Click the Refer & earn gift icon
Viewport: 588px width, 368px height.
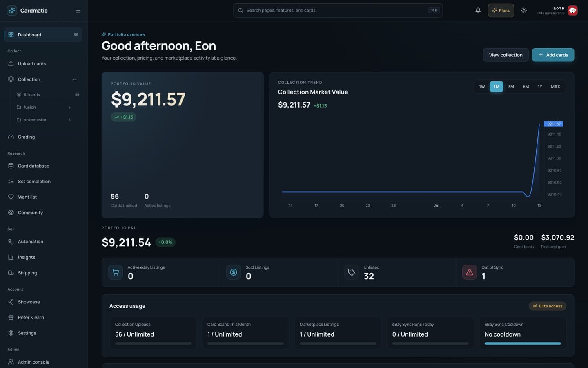(x=11, y=318)
